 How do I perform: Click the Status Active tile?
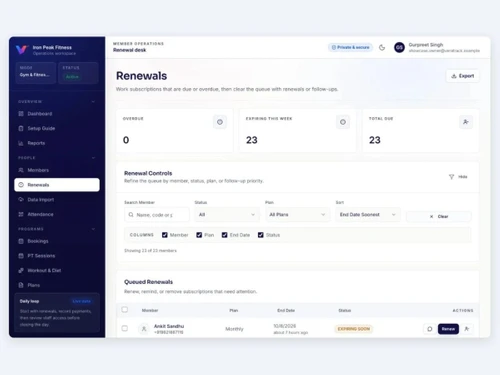point(78,72)
